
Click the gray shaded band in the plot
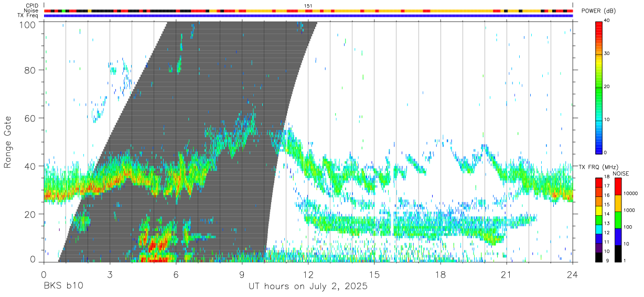(189, 141)
